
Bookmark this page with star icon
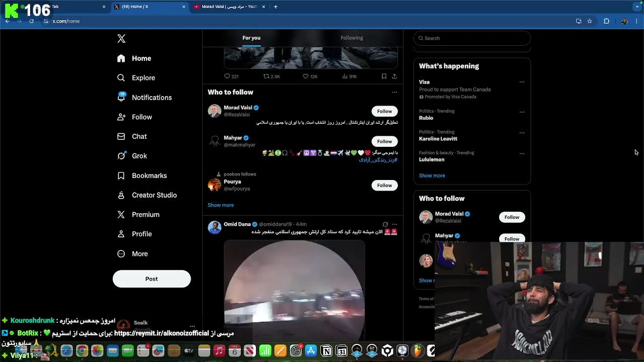[590, 21]
